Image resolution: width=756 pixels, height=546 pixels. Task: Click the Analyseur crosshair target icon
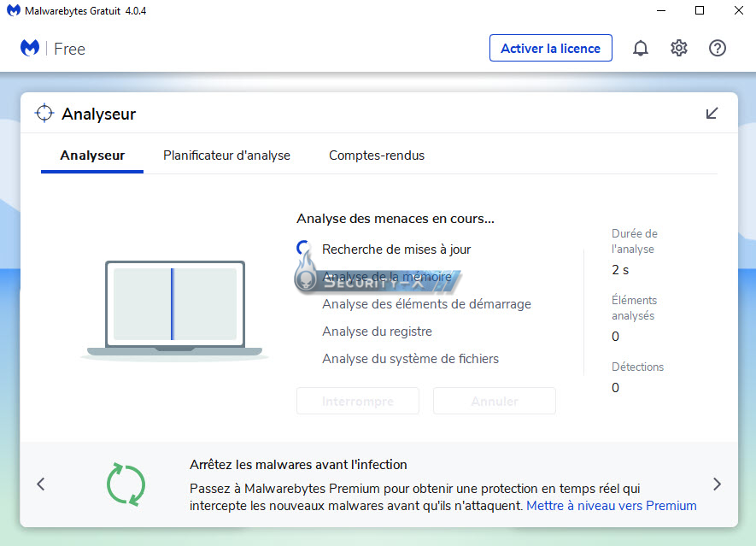pyautogui.click(x=44, y=113)
